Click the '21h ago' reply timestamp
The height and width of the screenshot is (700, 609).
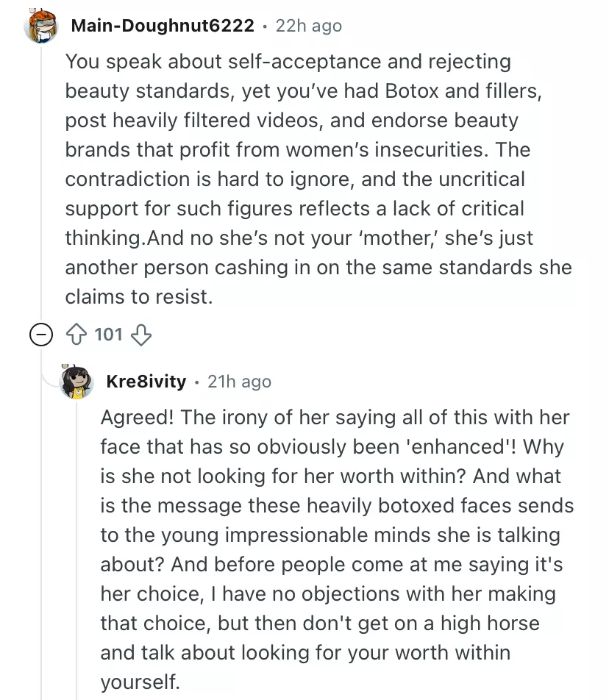239,382
